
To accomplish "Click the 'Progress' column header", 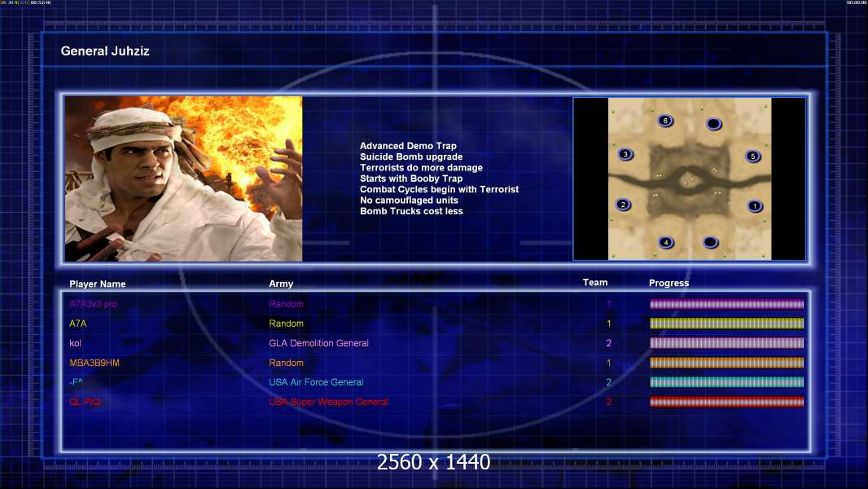I will point(669,283).
